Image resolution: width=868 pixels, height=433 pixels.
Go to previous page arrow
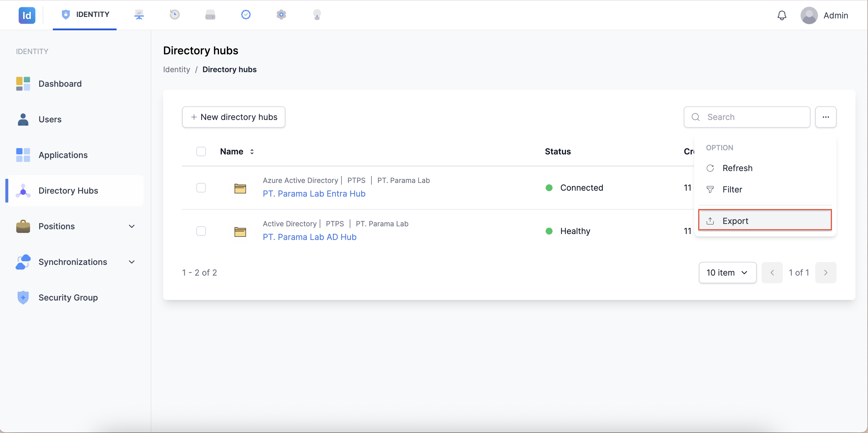click(772, 272)
